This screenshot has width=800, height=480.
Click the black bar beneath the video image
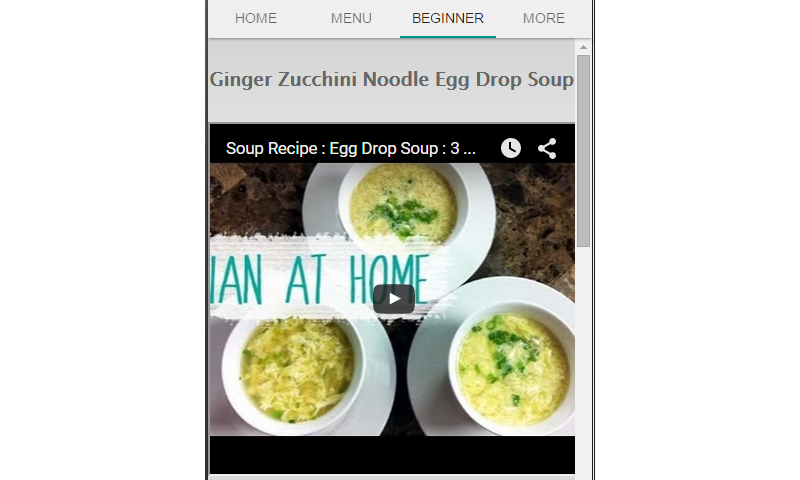392,454
